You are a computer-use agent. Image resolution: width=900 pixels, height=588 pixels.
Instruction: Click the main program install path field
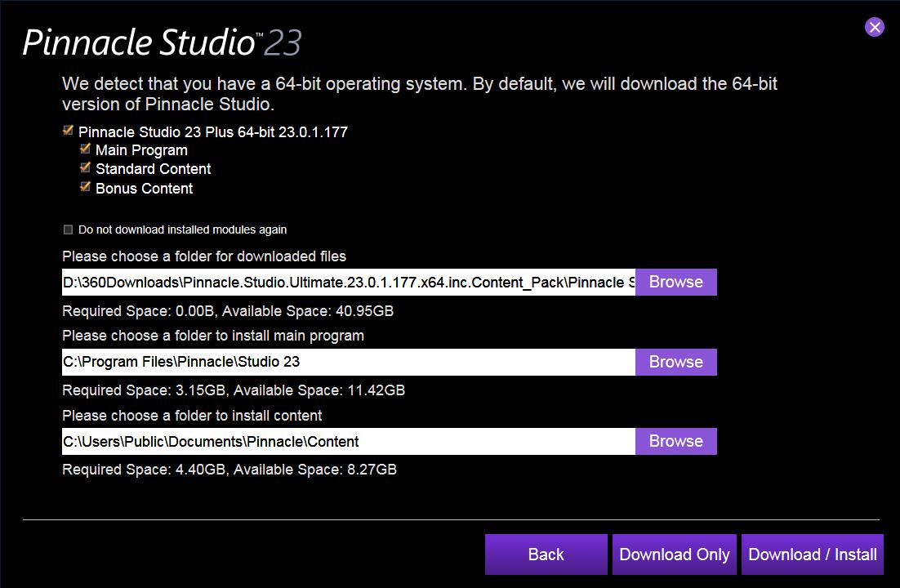tap(349, 362)
